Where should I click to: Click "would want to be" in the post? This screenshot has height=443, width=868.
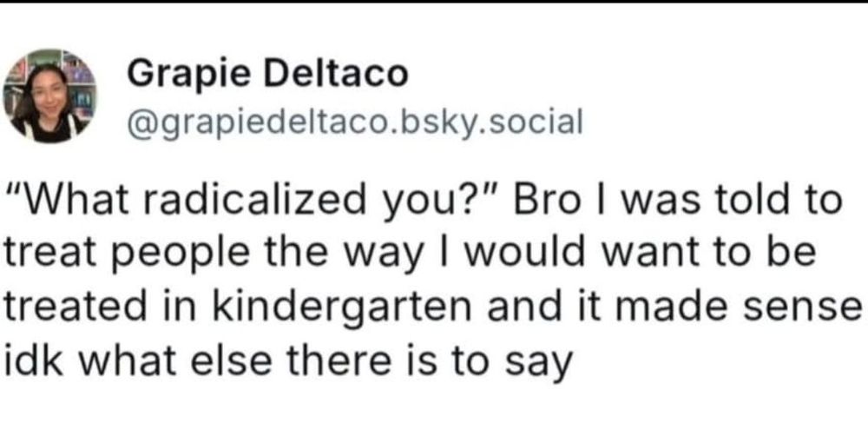(x=616, y=254)
